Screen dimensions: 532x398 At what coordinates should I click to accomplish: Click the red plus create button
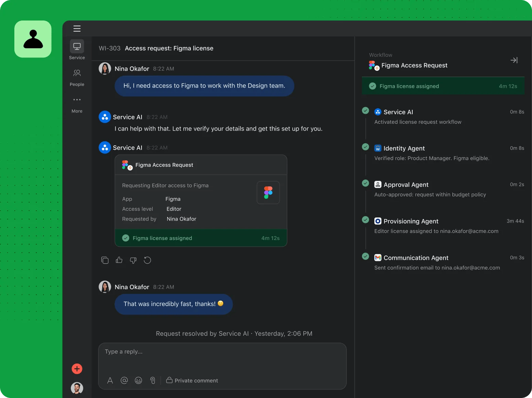pyautogui.click(x=77, y=369)
